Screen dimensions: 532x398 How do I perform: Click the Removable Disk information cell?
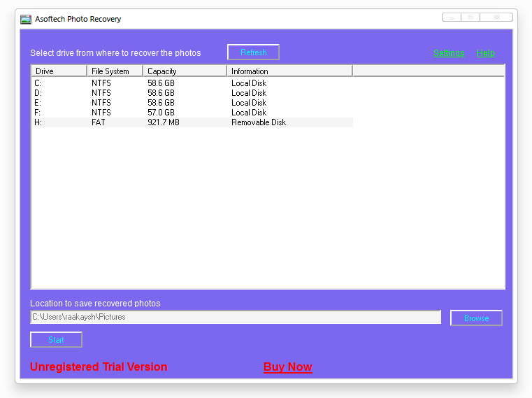[259, 122]
